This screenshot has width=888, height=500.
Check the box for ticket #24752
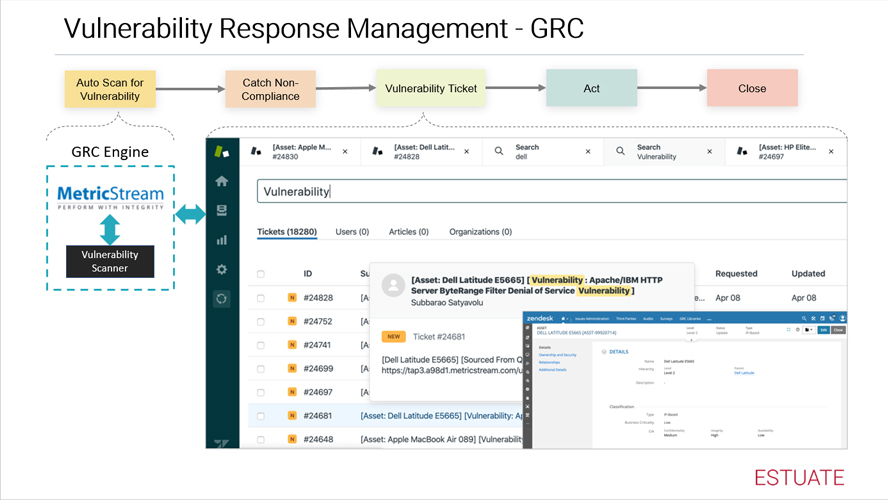(261, 322)
